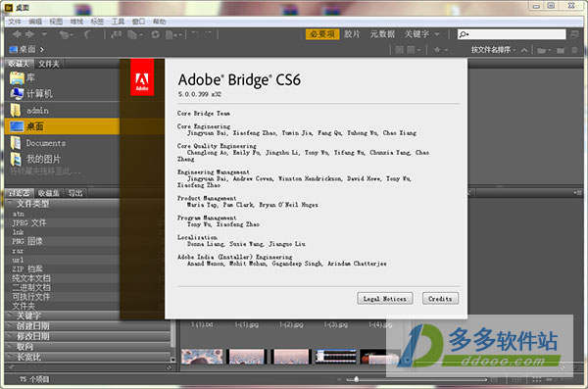
Task: Switch to the 元数据 workspace
Action: tap(382, 34)
